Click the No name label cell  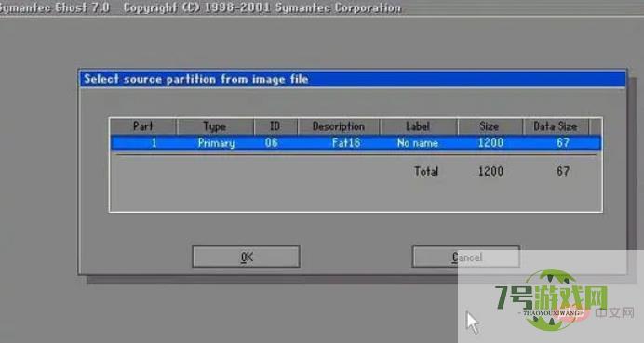click(x=418, y=143)
